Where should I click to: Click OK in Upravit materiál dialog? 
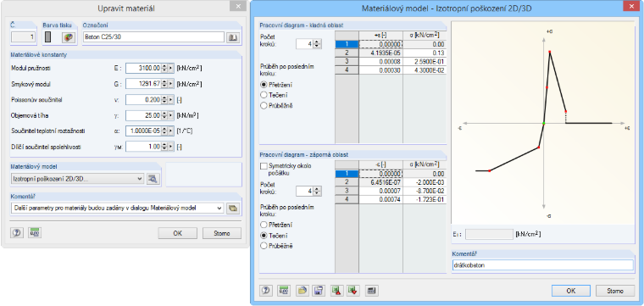pyautogui.click(x=177, y=233)
